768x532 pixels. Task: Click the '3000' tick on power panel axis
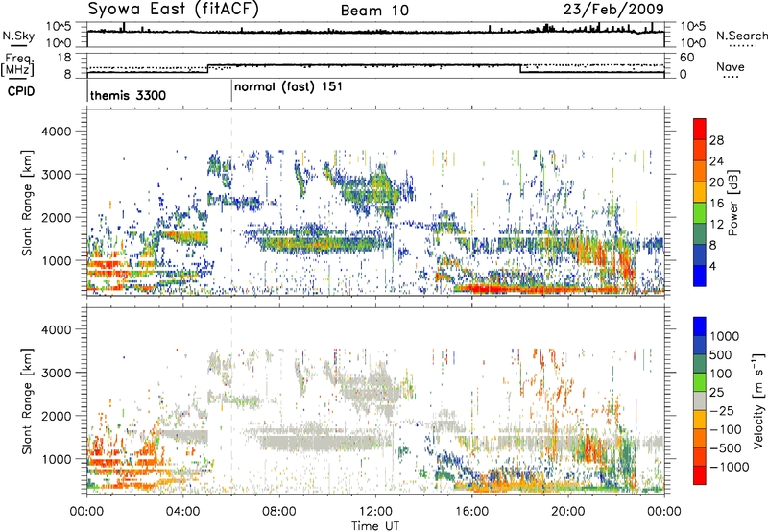pos(56,175)
